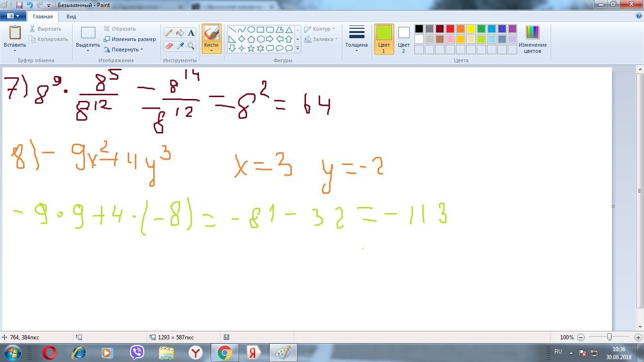
Task: Switch to the Главная tab
Action: point(43,16)
